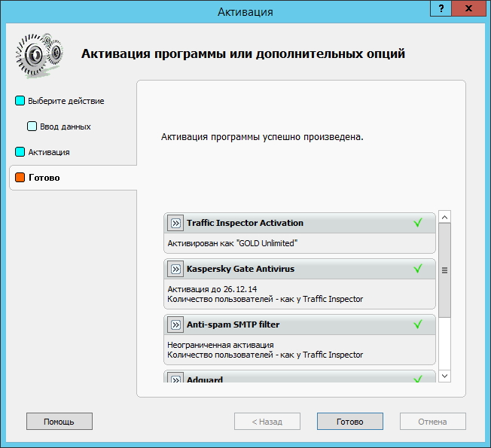Click the scroll up arrow of list
Image resolution: width=491 pixels, height=448 pixels.
tap(444, 217)
